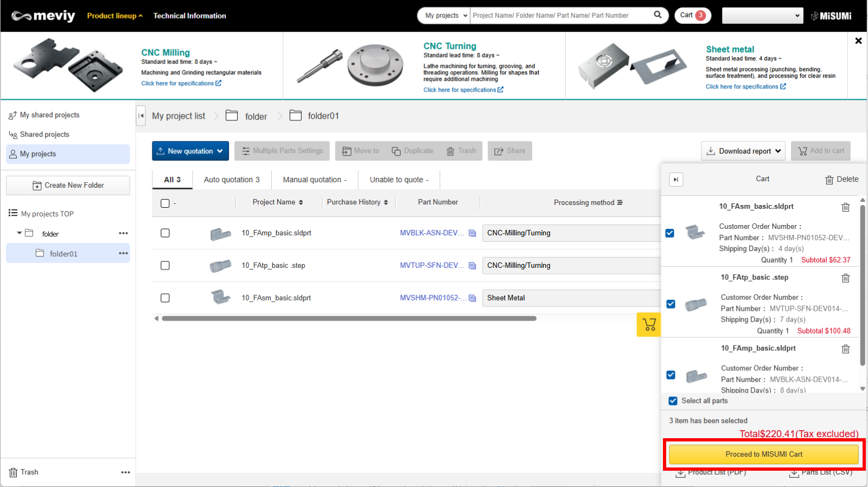Image resolution: width=868 pixels, height=487 pixels.
Task: Collapse the left sidebar panel
Action: pos(141,116)
